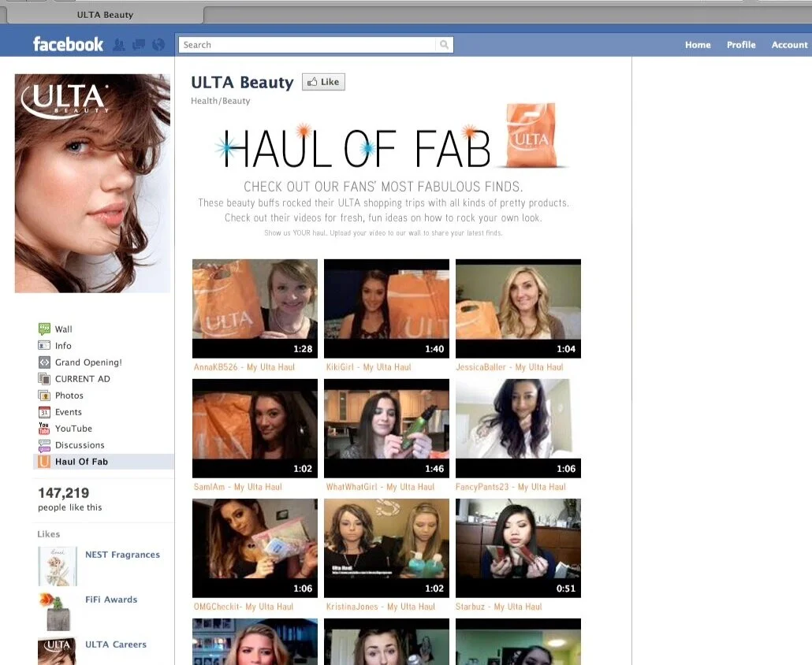Open the Events tab
The height and width of the screenshot is (665, 812).
coord(69,412)
